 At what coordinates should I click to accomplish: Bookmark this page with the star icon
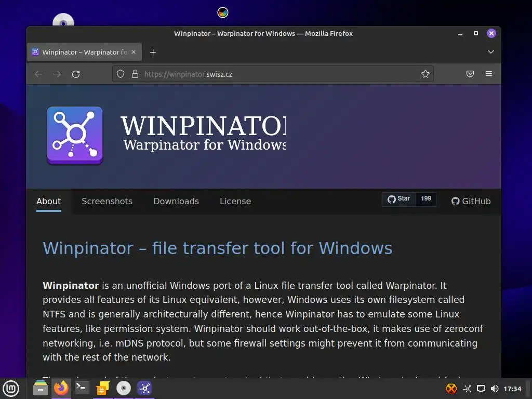point(425,74)
